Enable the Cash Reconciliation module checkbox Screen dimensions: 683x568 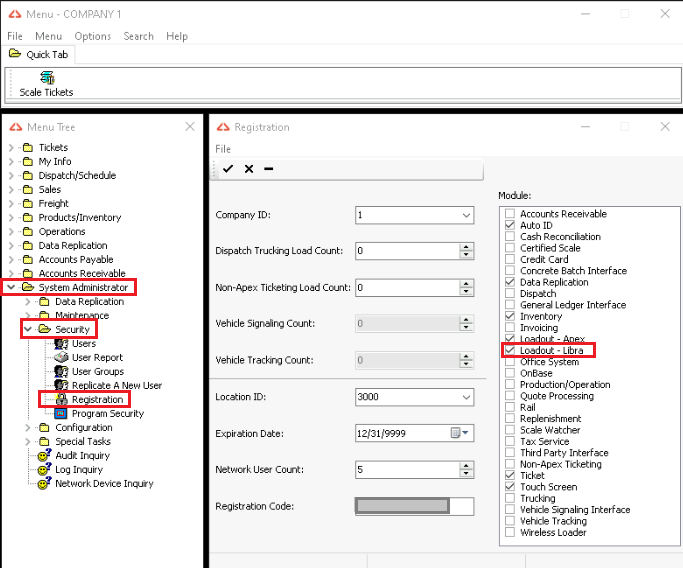point(510,236)
